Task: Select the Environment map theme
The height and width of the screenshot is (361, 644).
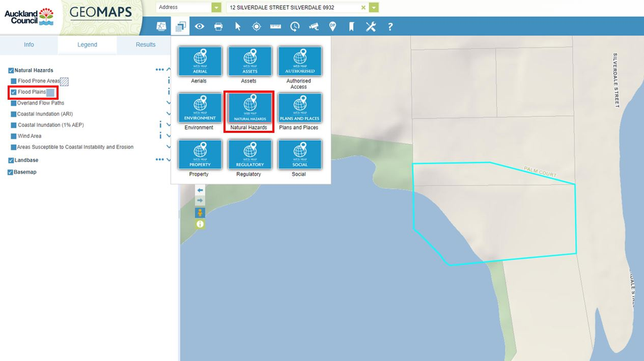Action: tap(200, 108)
